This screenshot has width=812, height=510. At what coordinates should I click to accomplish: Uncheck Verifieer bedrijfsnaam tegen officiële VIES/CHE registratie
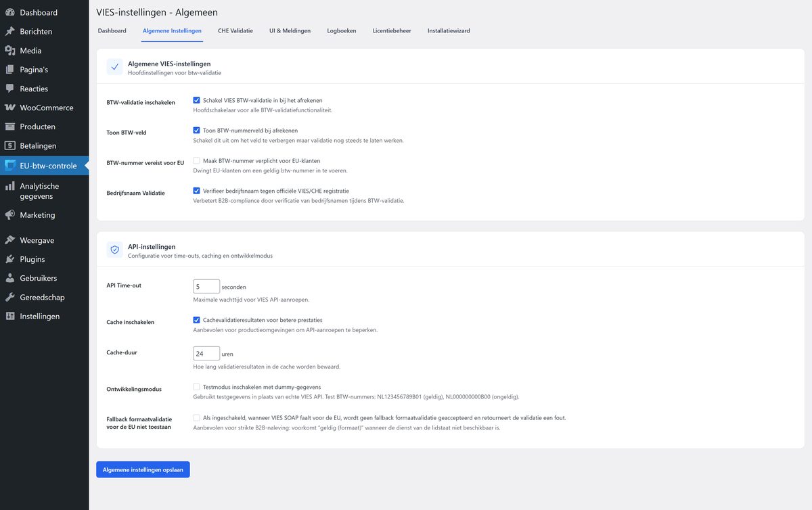(x=197, y=191)
